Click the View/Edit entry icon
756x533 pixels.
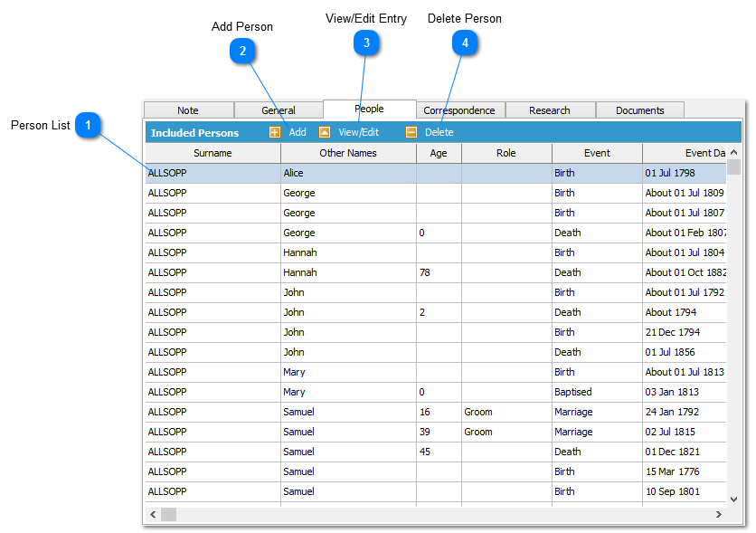(325, 132)
